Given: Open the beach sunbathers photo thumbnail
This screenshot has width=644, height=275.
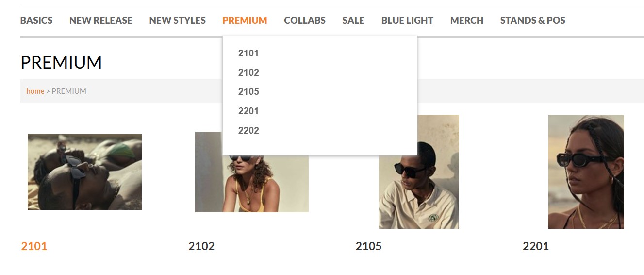Looking at the screenshot, I should (84, 172).
